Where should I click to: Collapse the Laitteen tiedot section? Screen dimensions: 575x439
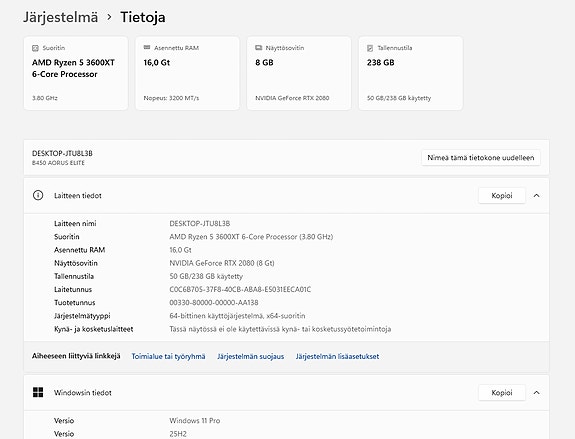coord(536,195)
